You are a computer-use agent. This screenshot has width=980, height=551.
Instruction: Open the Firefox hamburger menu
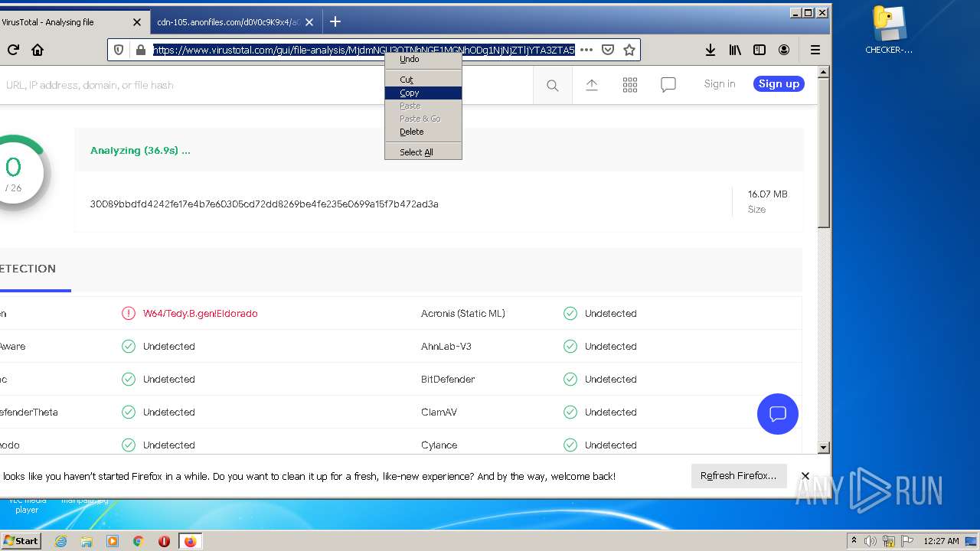pos(815,50)
